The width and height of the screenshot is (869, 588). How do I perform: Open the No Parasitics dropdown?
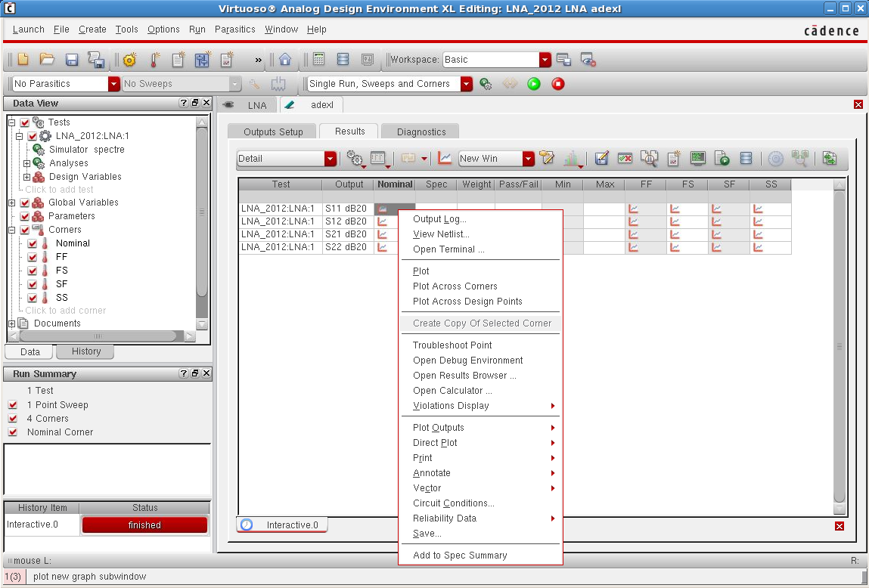coord(114,84)
